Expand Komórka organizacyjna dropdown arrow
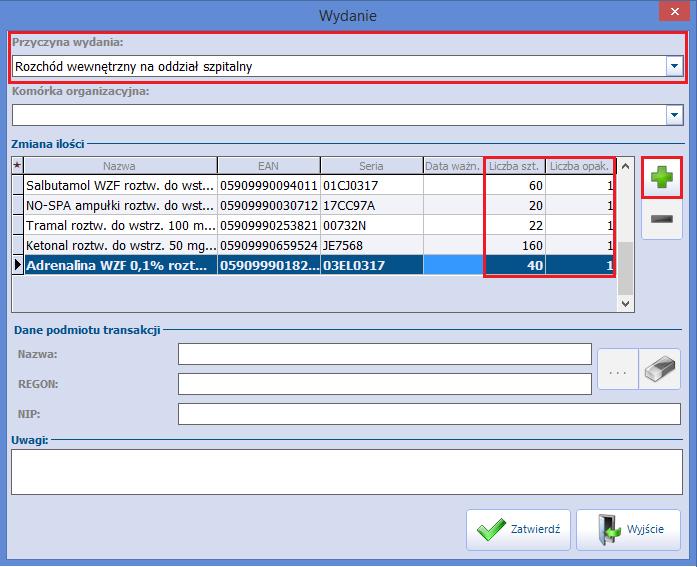 click(674, 115)
